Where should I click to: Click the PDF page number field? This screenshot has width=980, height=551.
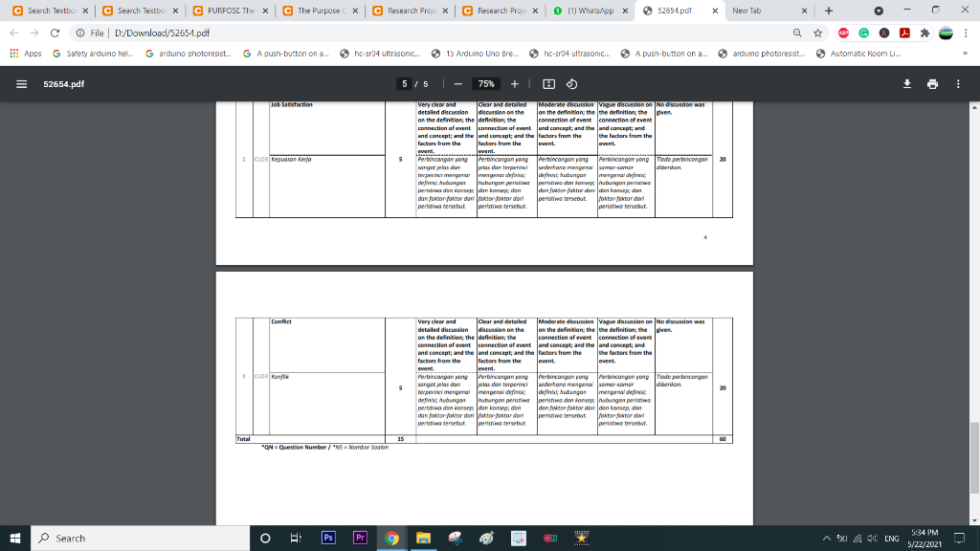click(x=405, y=84)
